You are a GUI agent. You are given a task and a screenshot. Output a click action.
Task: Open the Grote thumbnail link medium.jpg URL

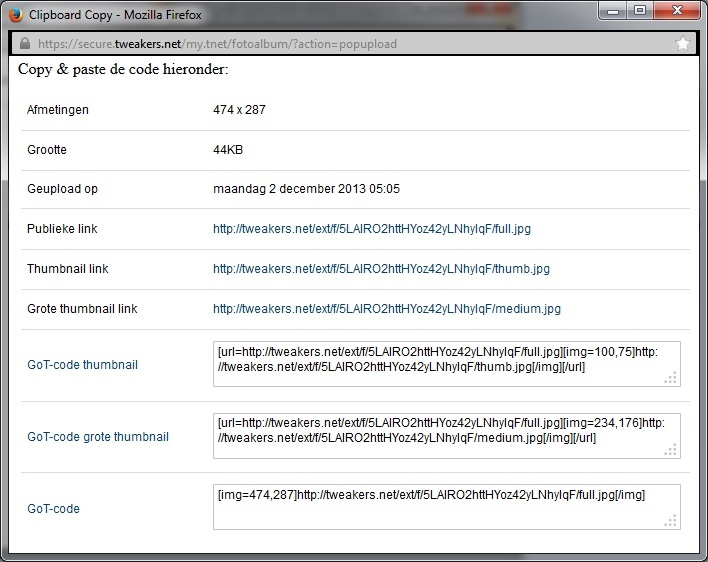387,309
